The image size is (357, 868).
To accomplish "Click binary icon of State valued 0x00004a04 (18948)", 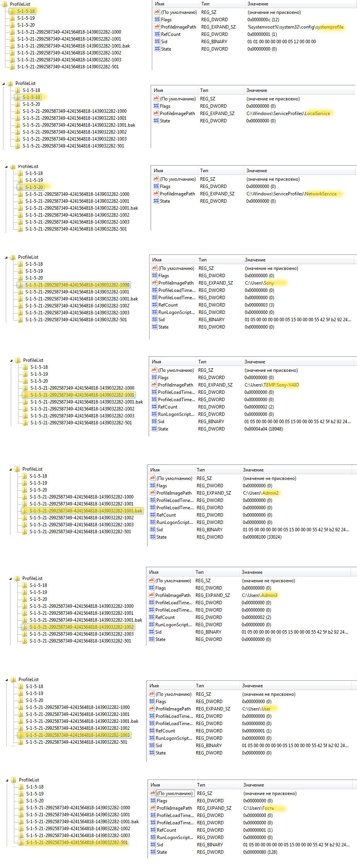I will click(x=154, y=429).
